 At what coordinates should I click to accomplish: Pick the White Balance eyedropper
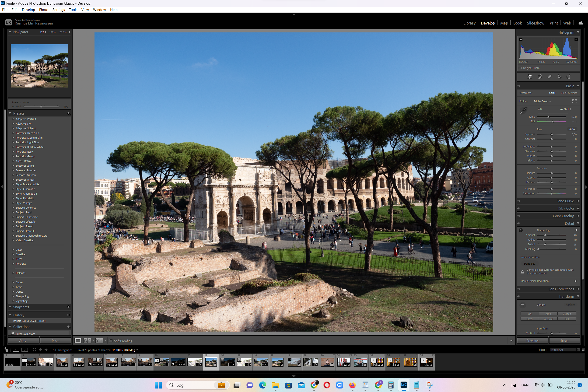coord(523,110)
